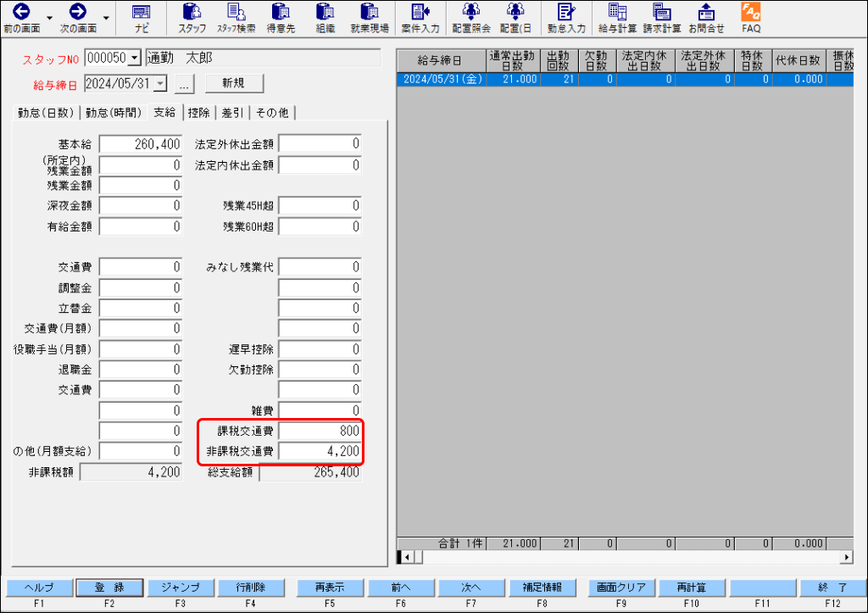
Task: Open the 就業現場 toolbar icon
Action: [x=370, y=18]
